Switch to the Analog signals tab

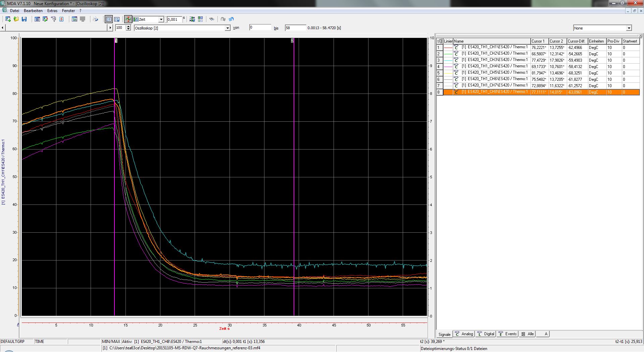coord(463,334)
